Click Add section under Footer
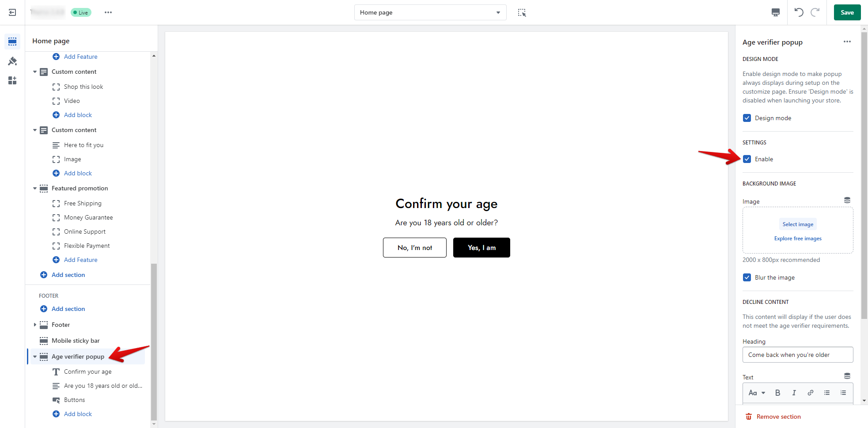This screenshot has width=868, height=428. (x=68, y=309)
